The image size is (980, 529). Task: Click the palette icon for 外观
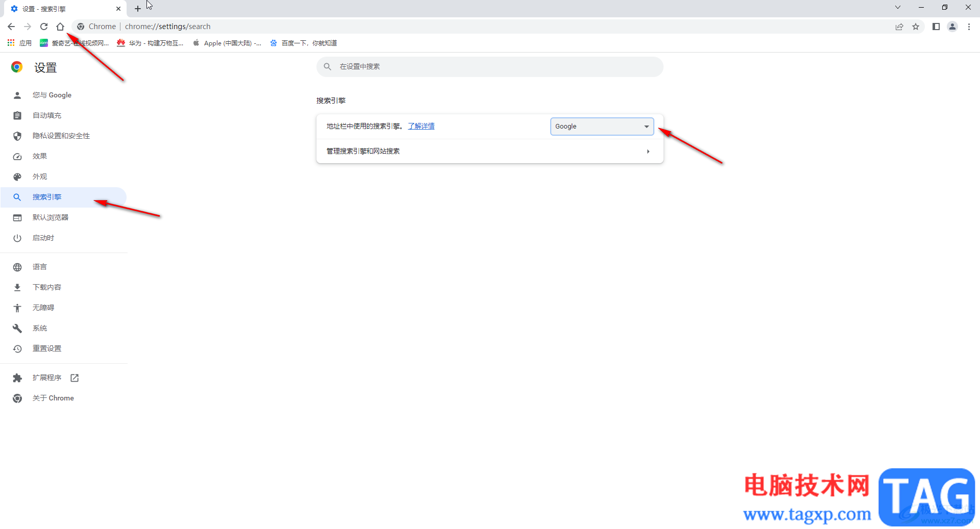(17, 177)
